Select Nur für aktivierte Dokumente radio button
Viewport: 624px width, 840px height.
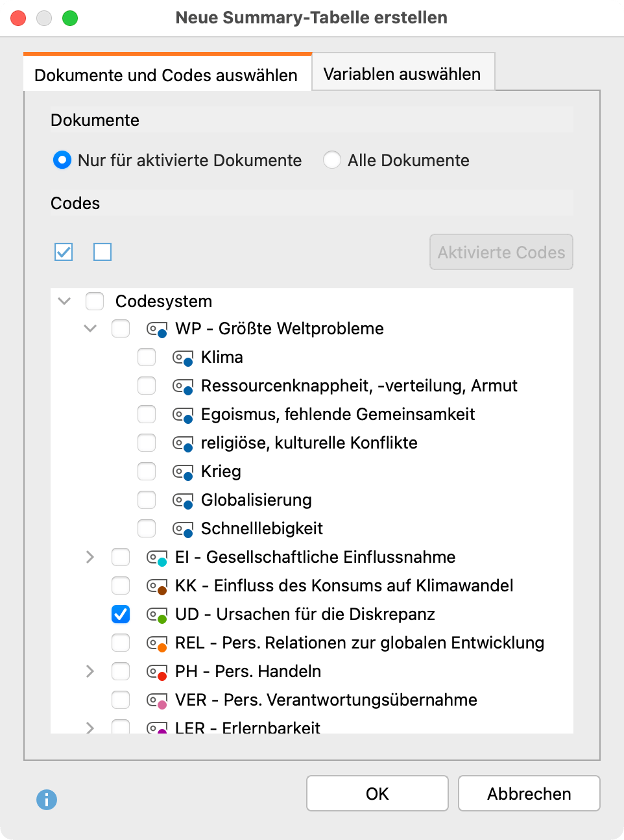click(62, 160)
